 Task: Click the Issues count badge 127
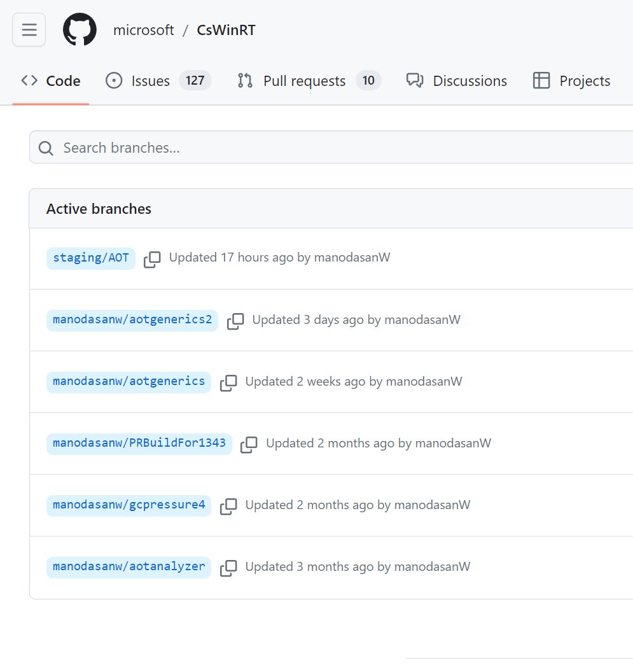click(x=195, y=80)
